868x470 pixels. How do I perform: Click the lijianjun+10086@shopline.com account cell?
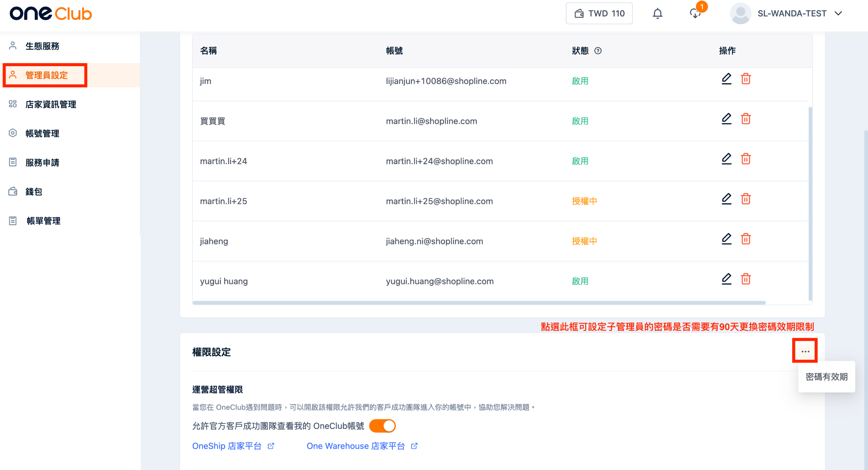click(x=446, y=81)
